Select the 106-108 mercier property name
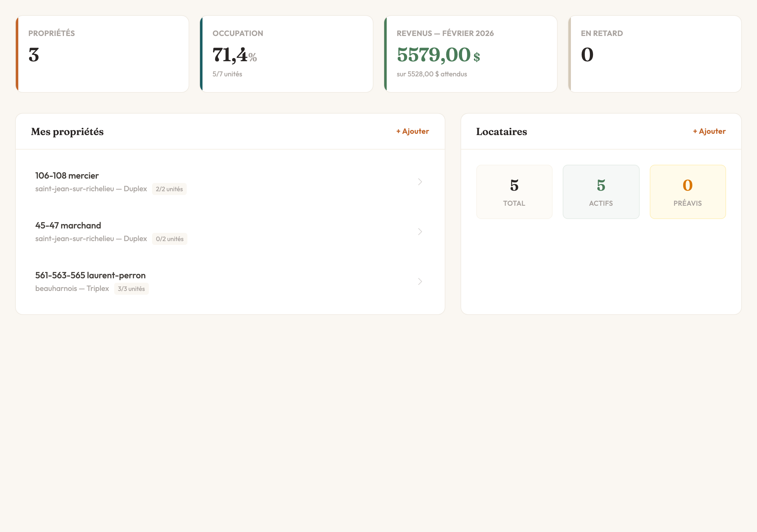Viewport: 757px width, 532px height. [67, 175]
